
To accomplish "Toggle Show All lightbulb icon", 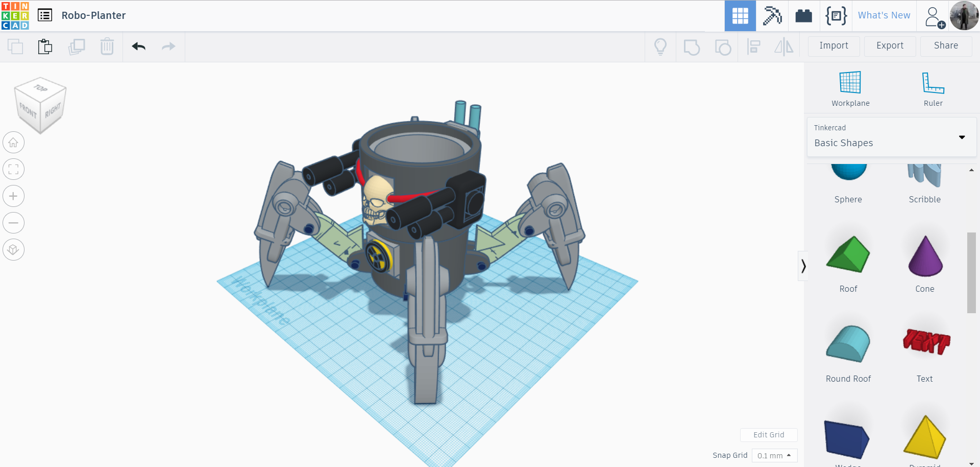I will [660, 47].
